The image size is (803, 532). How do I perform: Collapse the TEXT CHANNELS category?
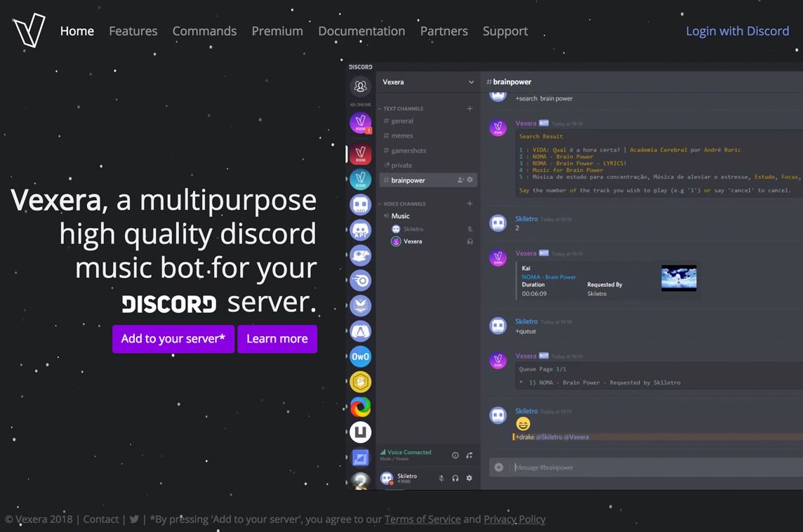point(381,108)
